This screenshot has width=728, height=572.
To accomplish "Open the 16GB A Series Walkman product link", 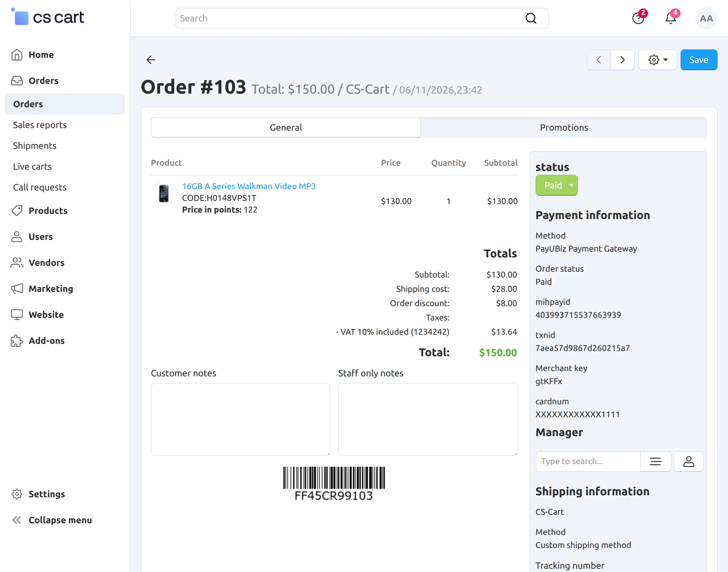I will [249, 186].
